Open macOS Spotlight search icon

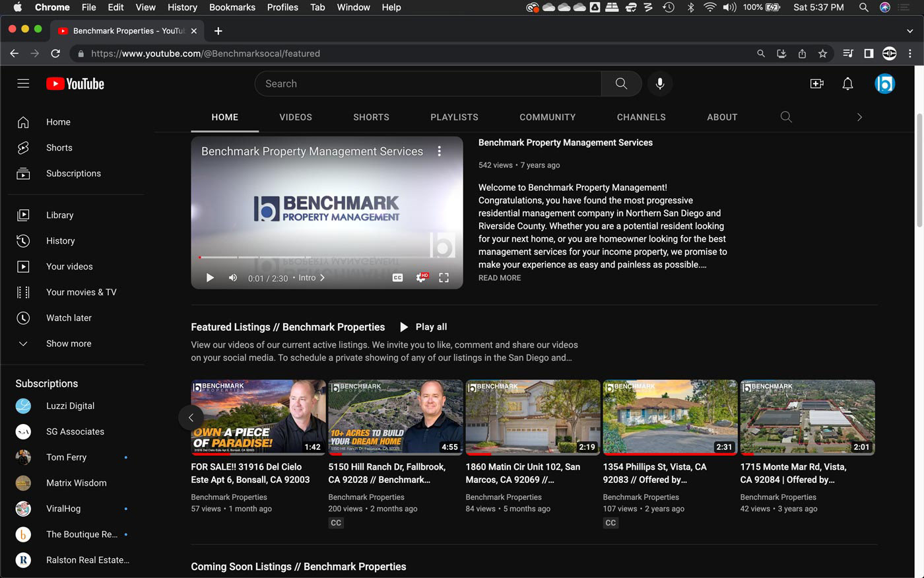coord(863,7)
